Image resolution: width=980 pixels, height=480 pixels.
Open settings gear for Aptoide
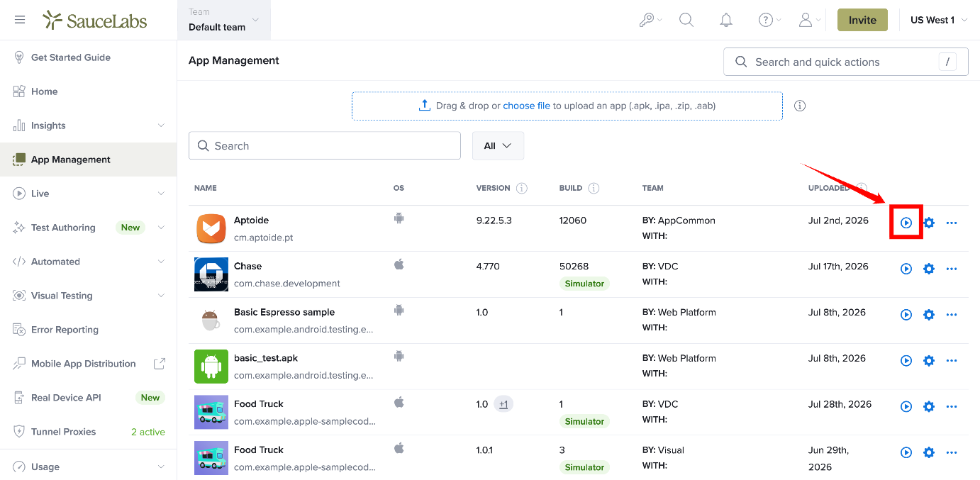(x=929, y=223)
